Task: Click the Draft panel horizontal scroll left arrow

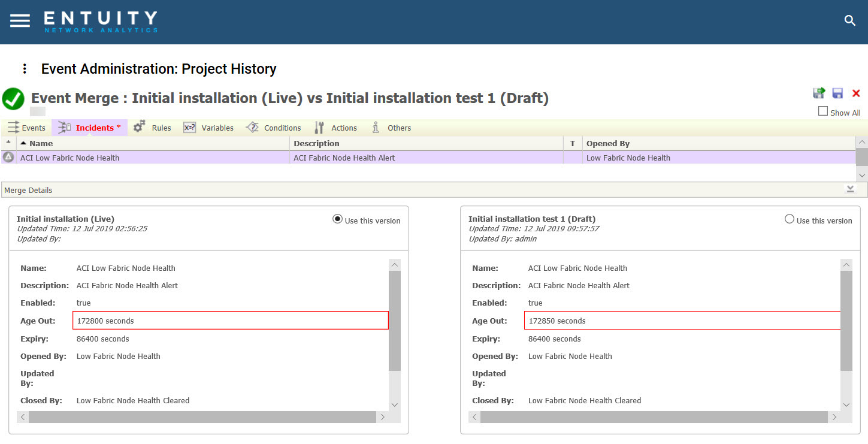Action: point(474,417)
